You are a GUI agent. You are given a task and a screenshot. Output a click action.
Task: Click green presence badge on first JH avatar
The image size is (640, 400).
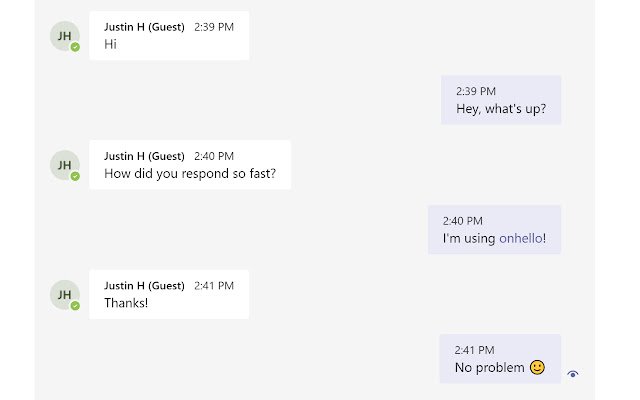tap(75, 47)
